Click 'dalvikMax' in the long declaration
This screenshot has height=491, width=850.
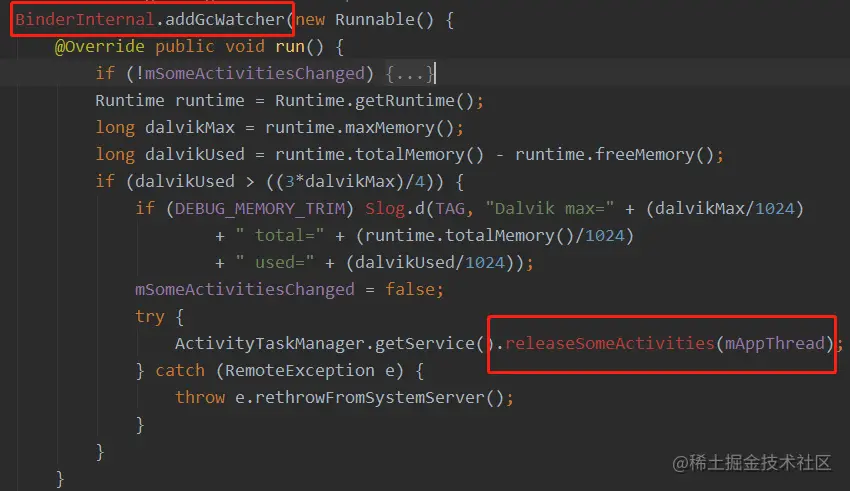[190, 128]
